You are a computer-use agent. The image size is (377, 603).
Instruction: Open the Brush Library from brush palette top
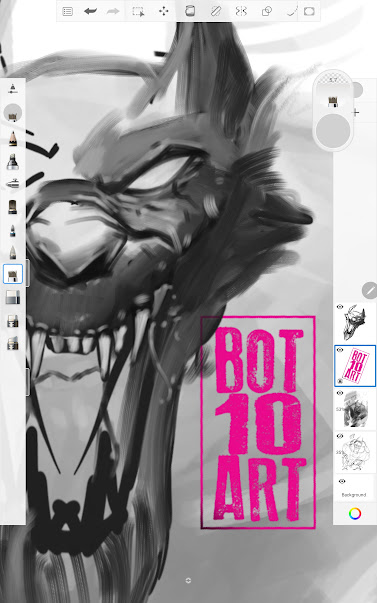(13, 89)
